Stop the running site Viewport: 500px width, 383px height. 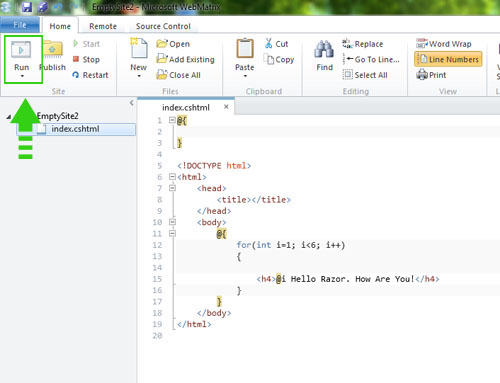coord(86,59)
